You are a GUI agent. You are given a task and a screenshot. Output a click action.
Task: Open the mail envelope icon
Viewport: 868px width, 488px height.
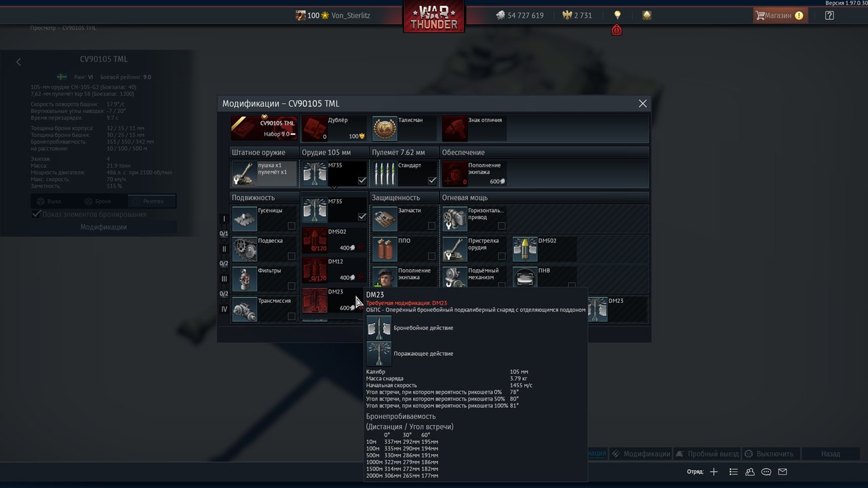(783, 472)
